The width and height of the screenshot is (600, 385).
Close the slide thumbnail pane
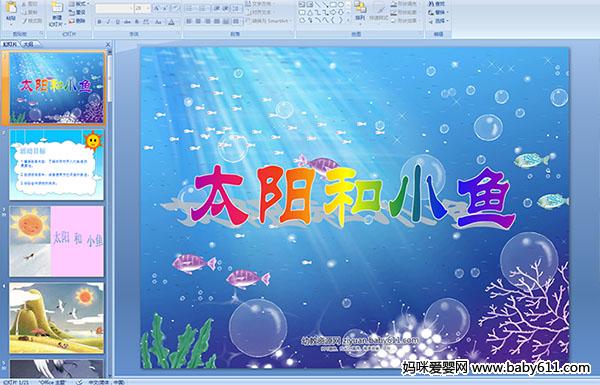point(108,44)
